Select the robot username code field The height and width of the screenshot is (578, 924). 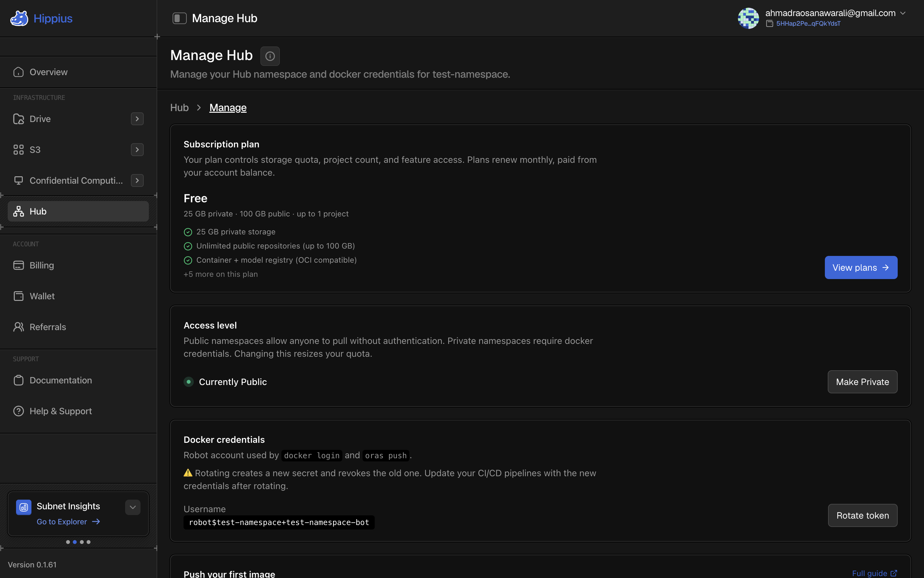(x=279, y=522)
